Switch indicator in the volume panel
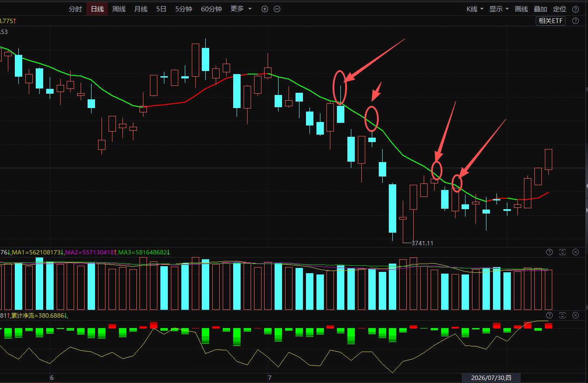Image resolution: width=588 pixels, height=383 pixels. tap(562, 252)
